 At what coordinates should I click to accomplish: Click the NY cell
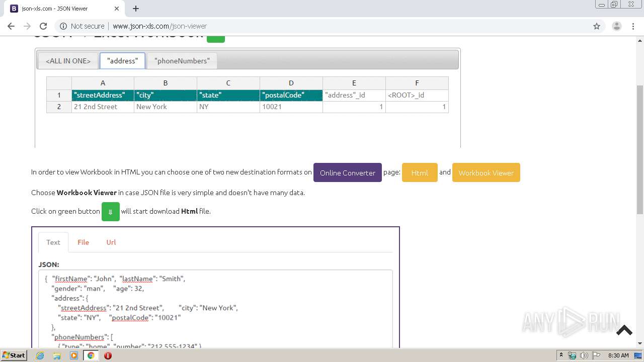point(228,107)
